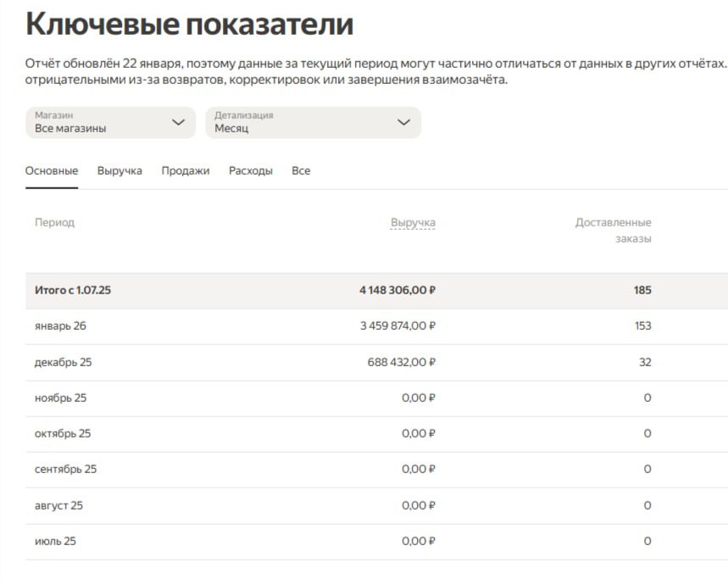Switch to the Все tab
The width and height of the screenshot is (728, 579).
[x=301, y=171]
